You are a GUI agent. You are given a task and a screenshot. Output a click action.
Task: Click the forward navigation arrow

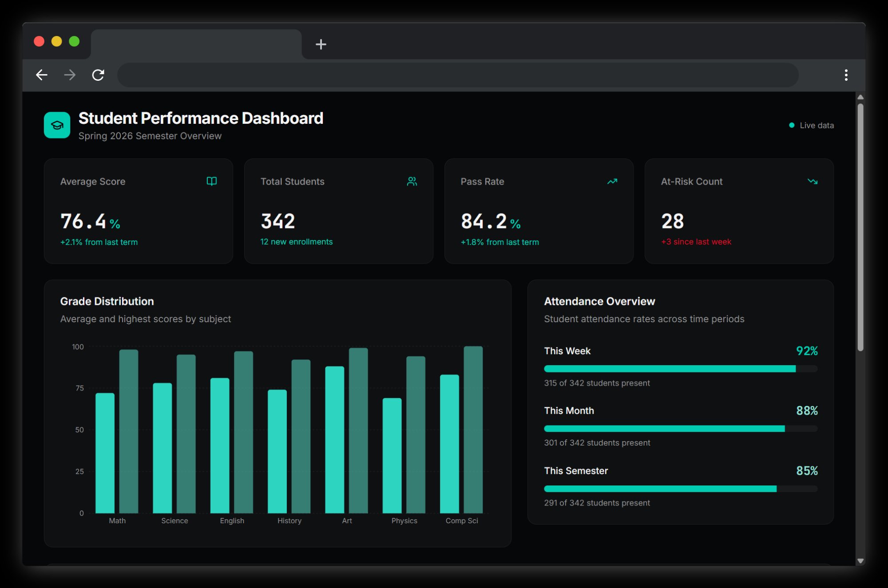coord(70,75)
